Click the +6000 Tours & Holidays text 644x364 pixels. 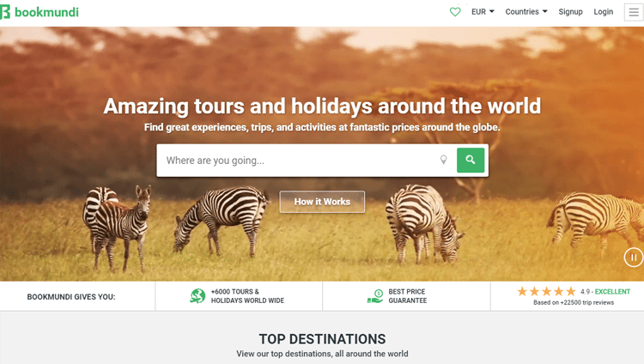click(247, 296)
